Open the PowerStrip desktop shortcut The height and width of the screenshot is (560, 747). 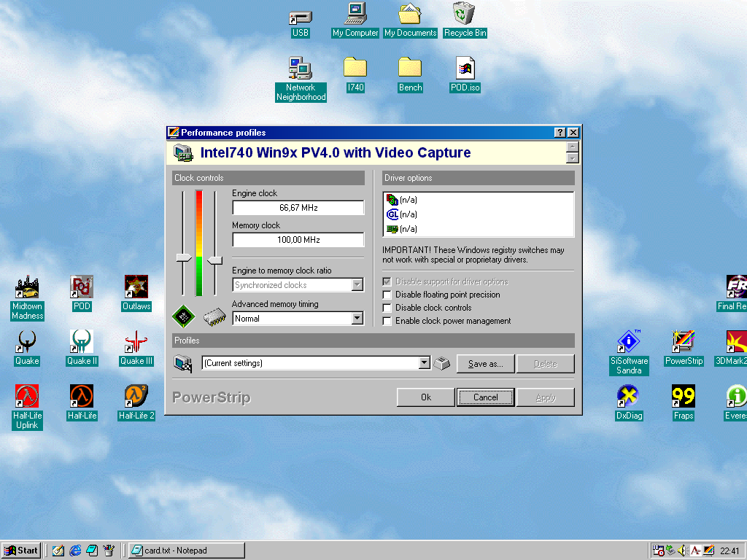684,342
